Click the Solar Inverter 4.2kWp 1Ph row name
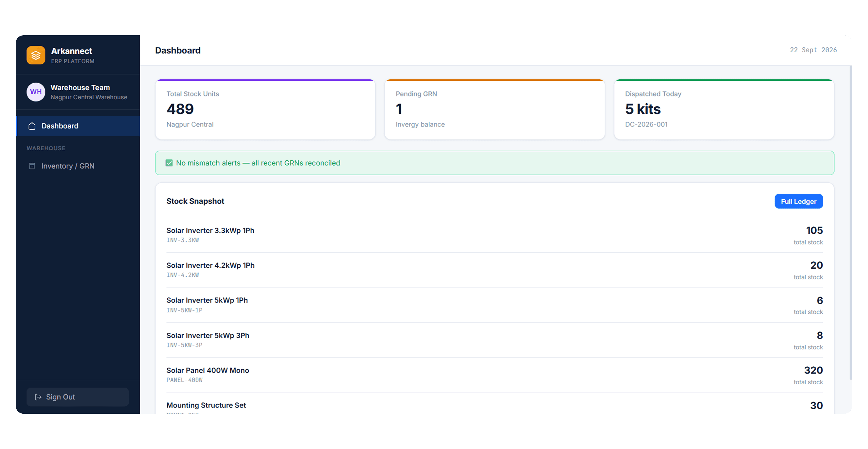Viewport: 868px width, 449px height. coord(210,265)
